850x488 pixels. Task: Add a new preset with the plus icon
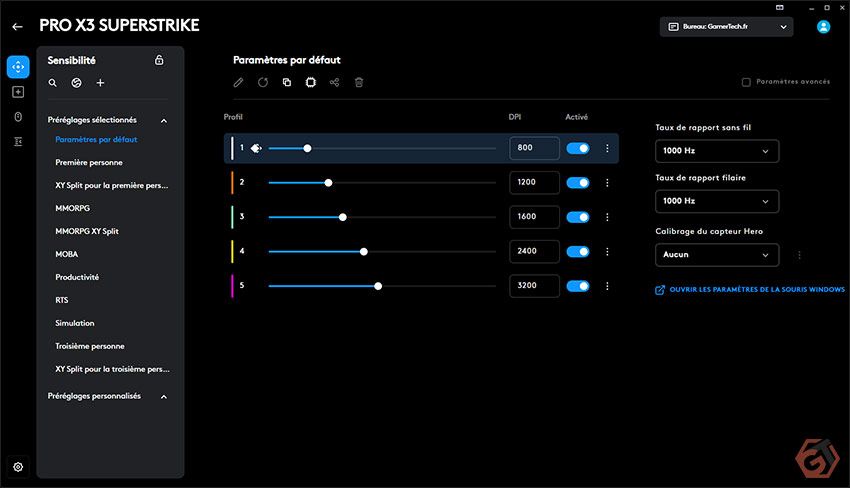click(x=100, y=83)
